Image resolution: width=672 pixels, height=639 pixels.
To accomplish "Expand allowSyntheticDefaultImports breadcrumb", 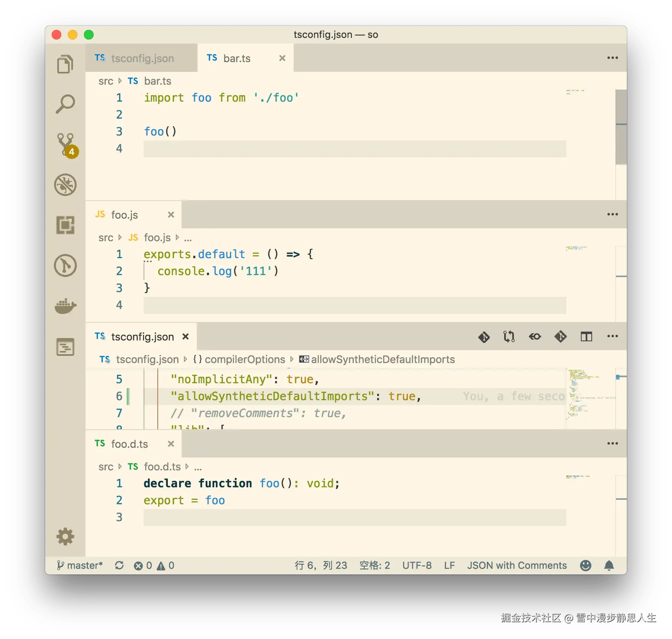I will pos(377,359).
